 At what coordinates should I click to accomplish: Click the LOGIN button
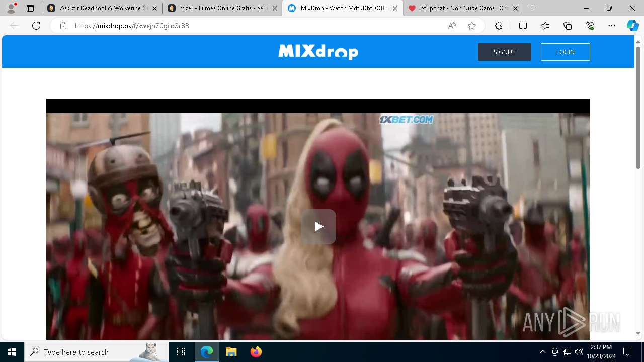(565, 52)
